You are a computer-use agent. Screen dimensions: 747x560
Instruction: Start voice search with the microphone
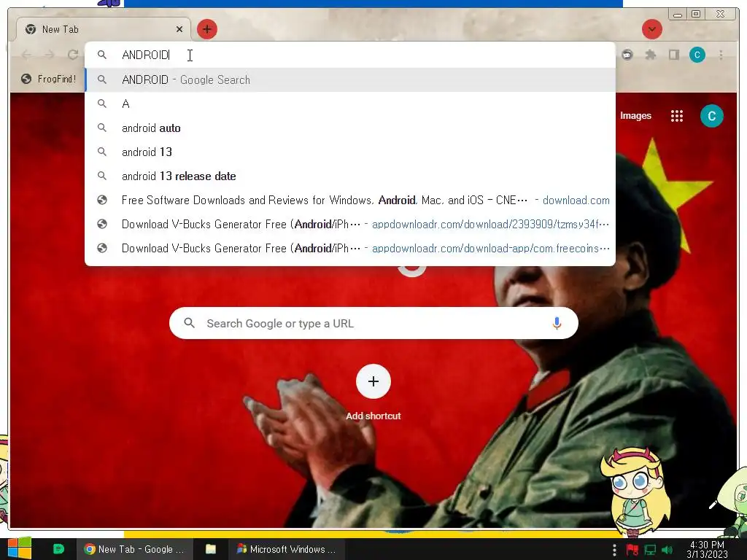[557, 323]
